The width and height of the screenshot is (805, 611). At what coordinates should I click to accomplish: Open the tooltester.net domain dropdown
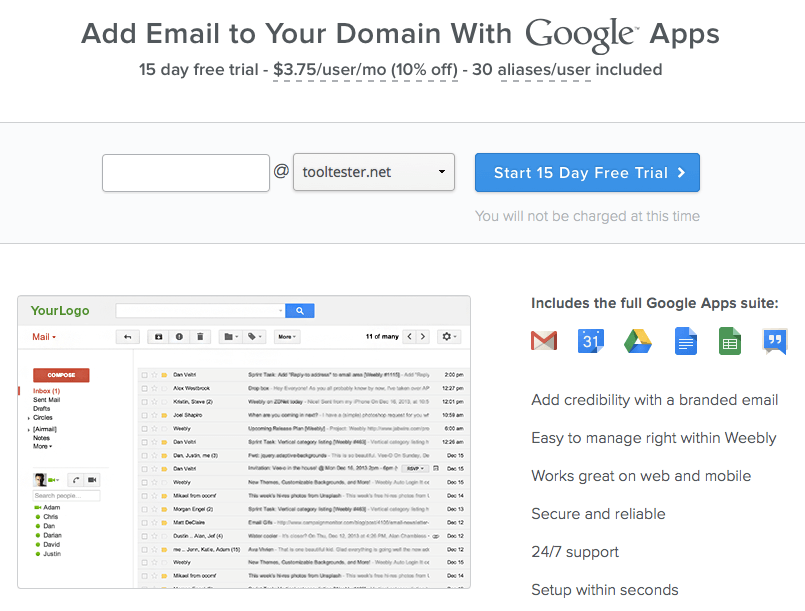pyautogui.click(x=374, y=172)
